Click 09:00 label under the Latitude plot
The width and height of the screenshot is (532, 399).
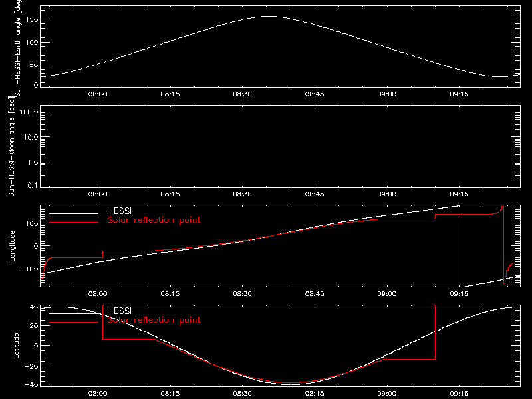(x=387, y=394)
